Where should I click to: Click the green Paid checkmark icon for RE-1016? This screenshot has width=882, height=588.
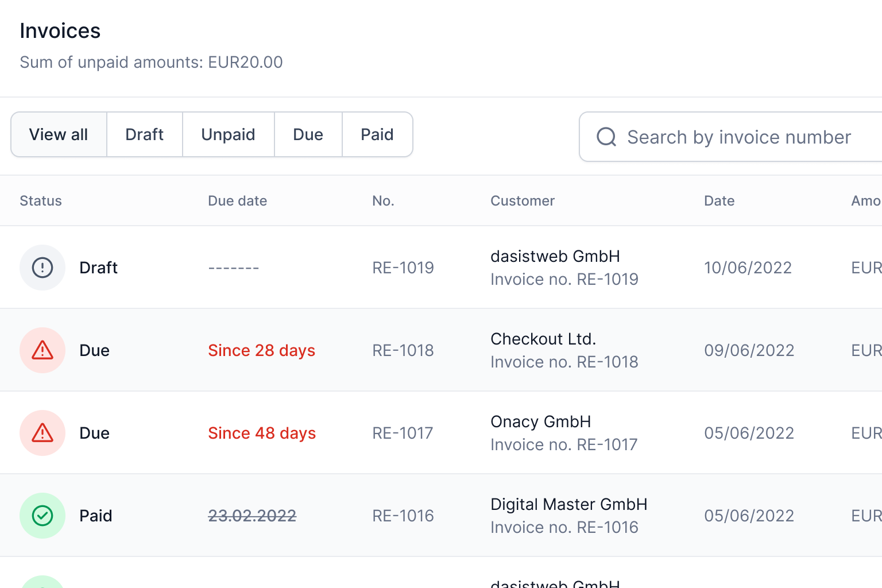click(42, 516)
